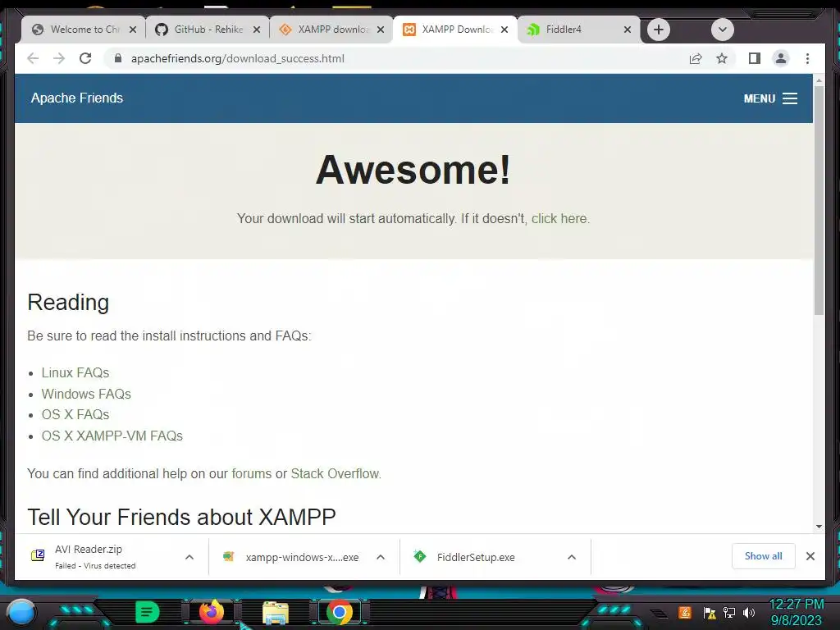840x630 pixels.
Task: Expand xampp-windows download options chevron
Action: coord(381,557)
